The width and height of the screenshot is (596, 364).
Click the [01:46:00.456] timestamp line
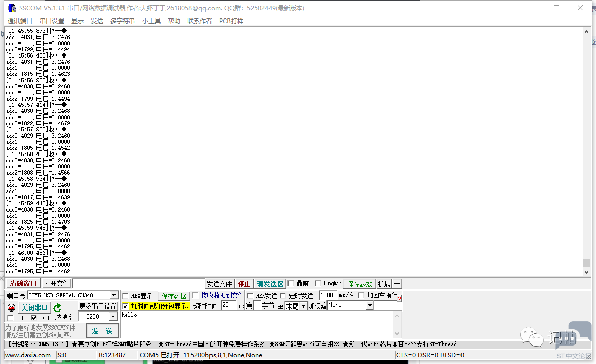36,253
